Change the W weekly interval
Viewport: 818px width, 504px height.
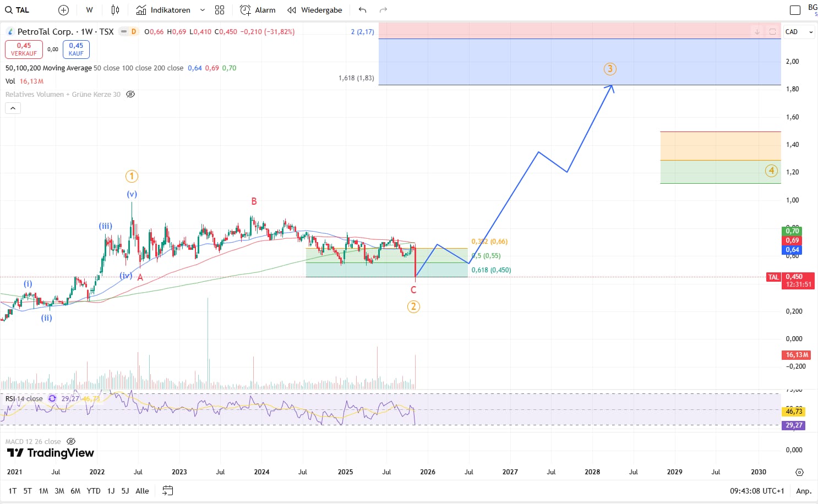pos(89,10)
